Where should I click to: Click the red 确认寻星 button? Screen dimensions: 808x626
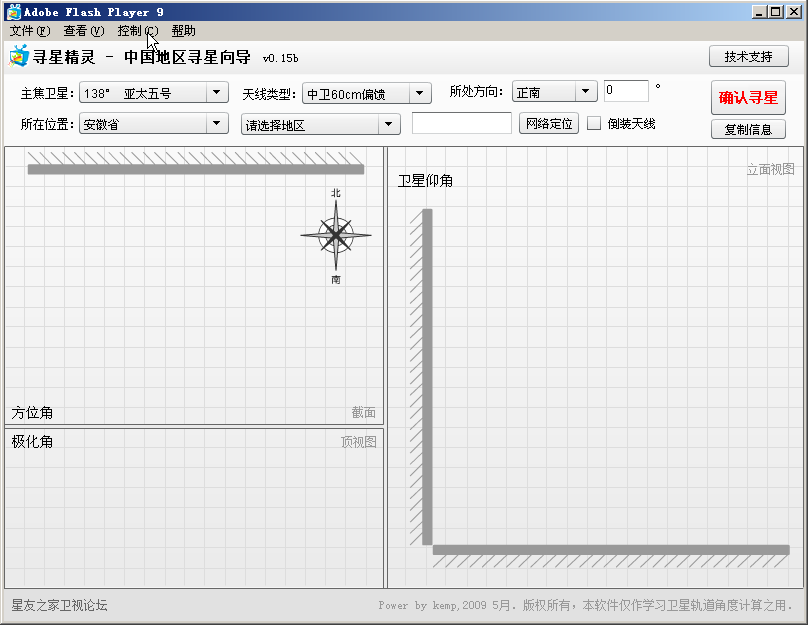(x=747, y=98)
